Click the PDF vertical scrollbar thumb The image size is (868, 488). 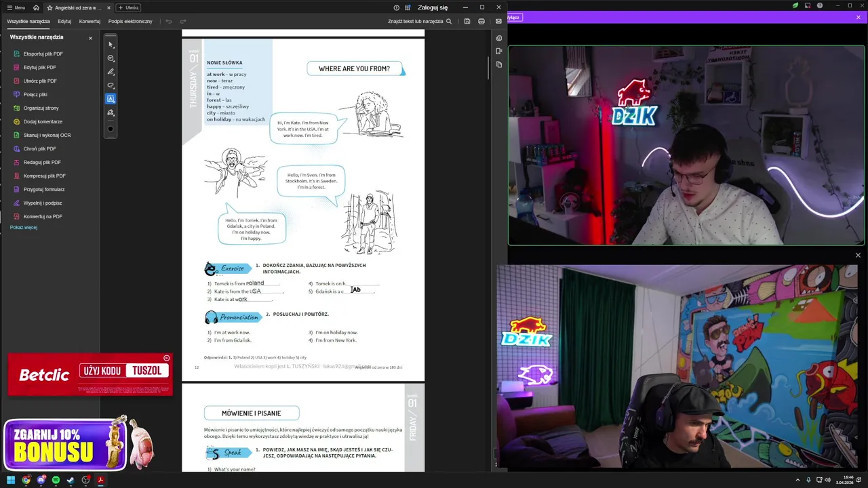point(488,68)
